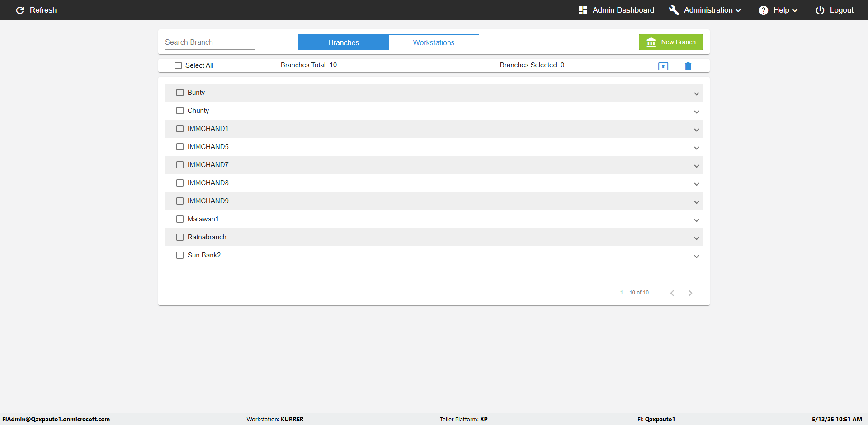The image size is (868, 425).
Task: Click the Logout power icon
Action: [820, 10]
